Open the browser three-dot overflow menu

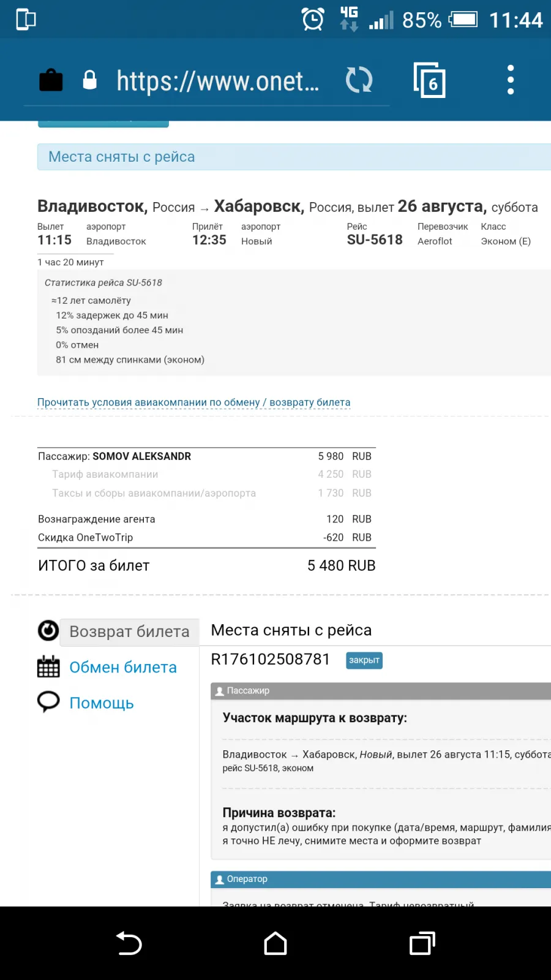511,80
